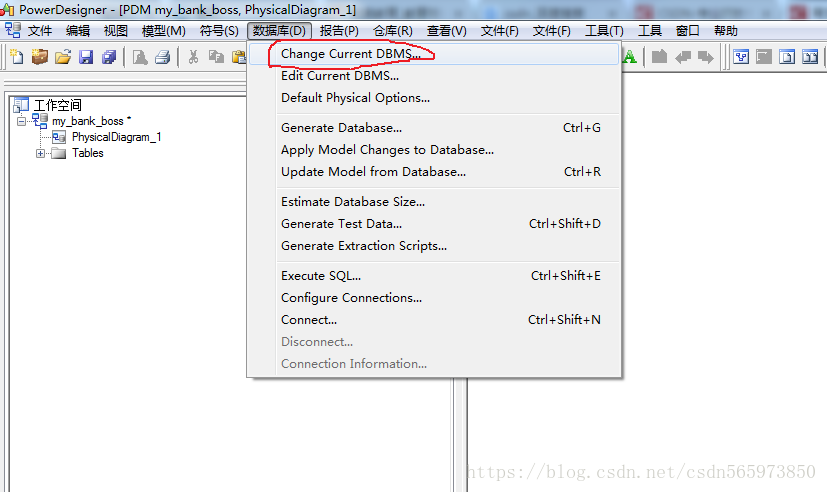The image size is (827, 492).
Task: Choose Connect in the database menu
Action: tap(433, 320)
